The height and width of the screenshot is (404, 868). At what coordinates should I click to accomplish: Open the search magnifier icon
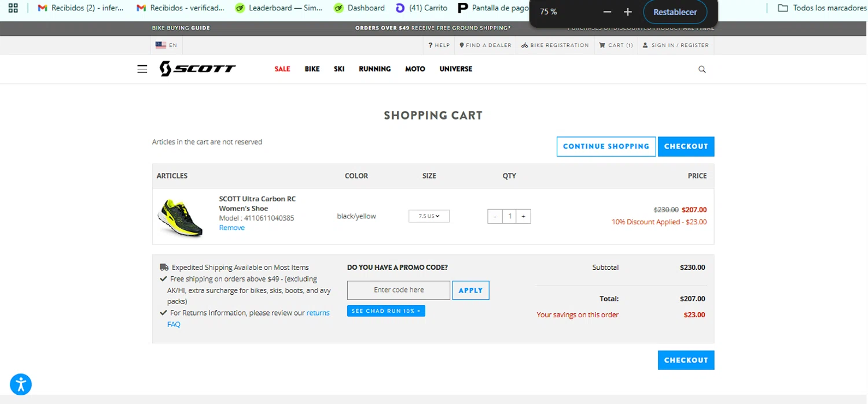[x=702, y=69]
